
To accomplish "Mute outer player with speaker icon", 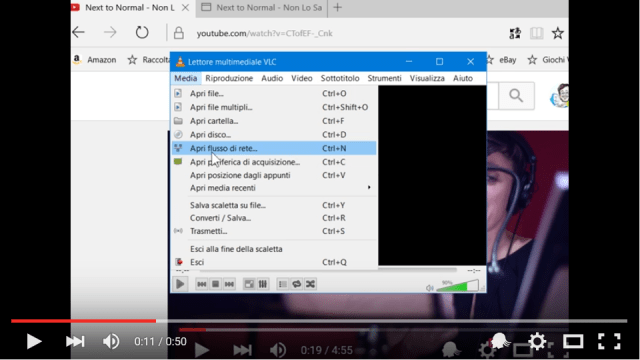I will [x=111, y=341].
